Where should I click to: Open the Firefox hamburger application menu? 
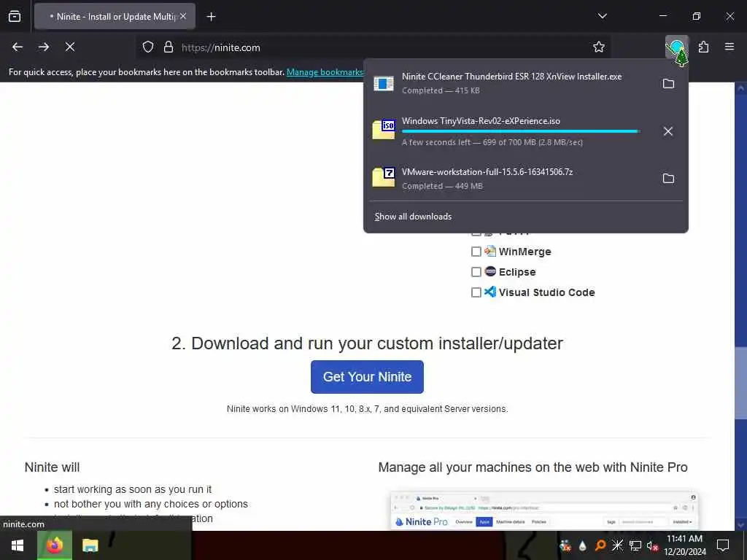(729, 47)
